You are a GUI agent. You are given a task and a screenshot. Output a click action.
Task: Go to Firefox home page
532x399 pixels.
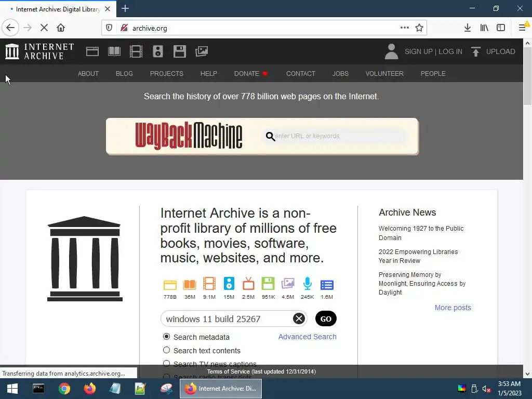click(61, 28)
